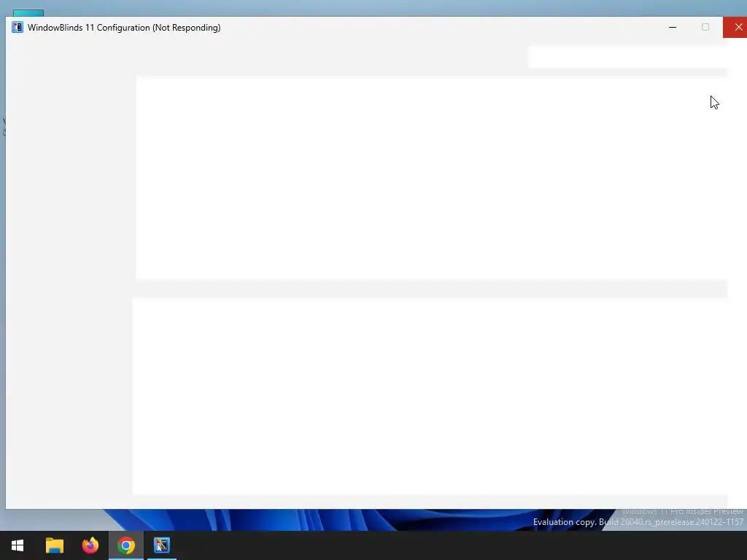Minimize the WindowBlinds 11 Configuration window

tap(673, 27)
